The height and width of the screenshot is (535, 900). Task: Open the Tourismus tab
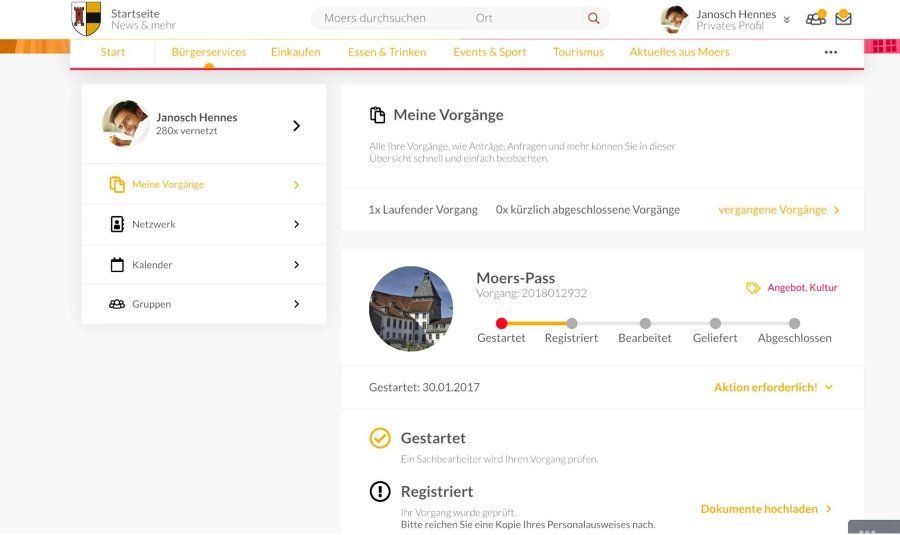click(x=579, y=52)
